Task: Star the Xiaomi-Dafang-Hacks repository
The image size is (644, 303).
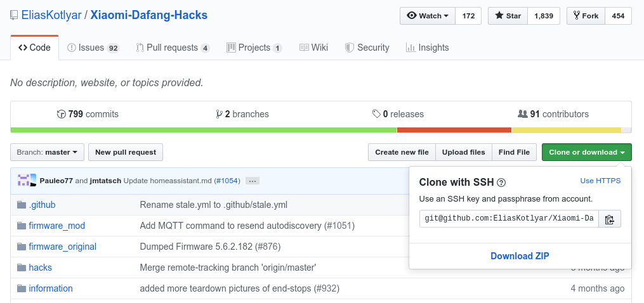Action: coord(507,16)
